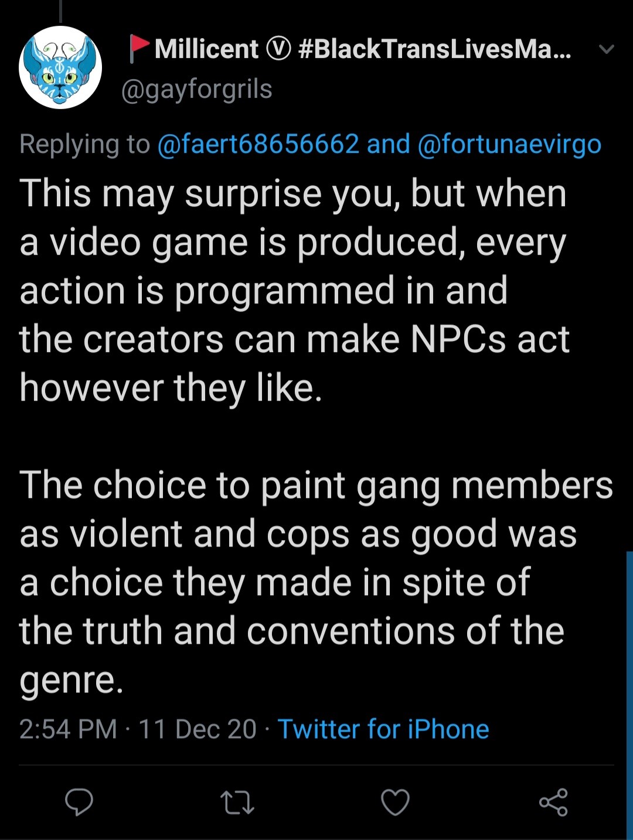Open the @fortunaevirgo mentioned profile

coord(509,144)
